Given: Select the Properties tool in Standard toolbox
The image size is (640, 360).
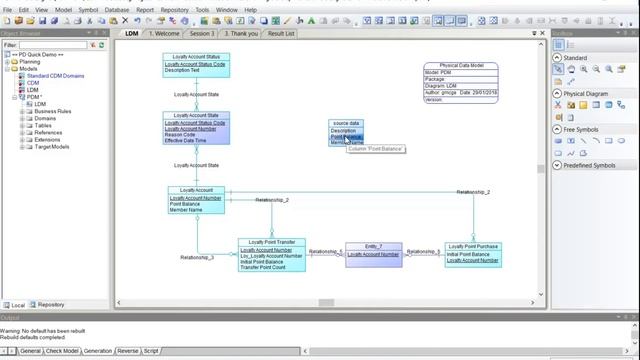Looking at the screenshot, I should [x=622, y=69].
